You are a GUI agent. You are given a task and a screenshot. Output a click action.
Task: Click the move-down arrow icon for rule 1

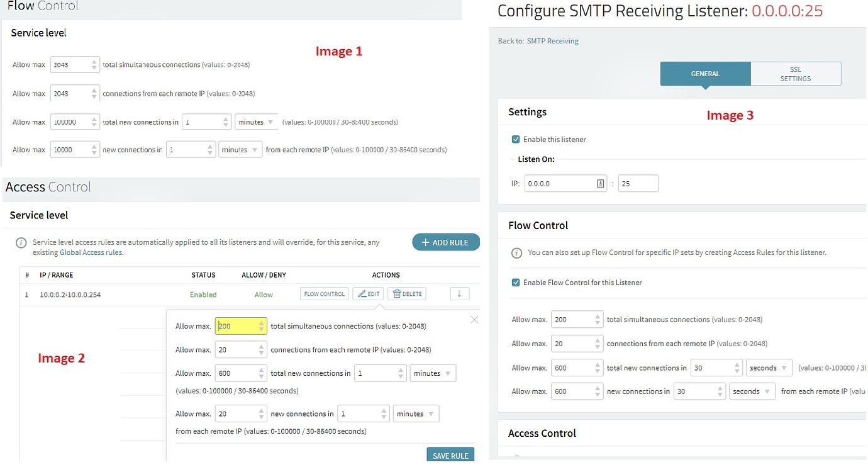tap(460, 294)
